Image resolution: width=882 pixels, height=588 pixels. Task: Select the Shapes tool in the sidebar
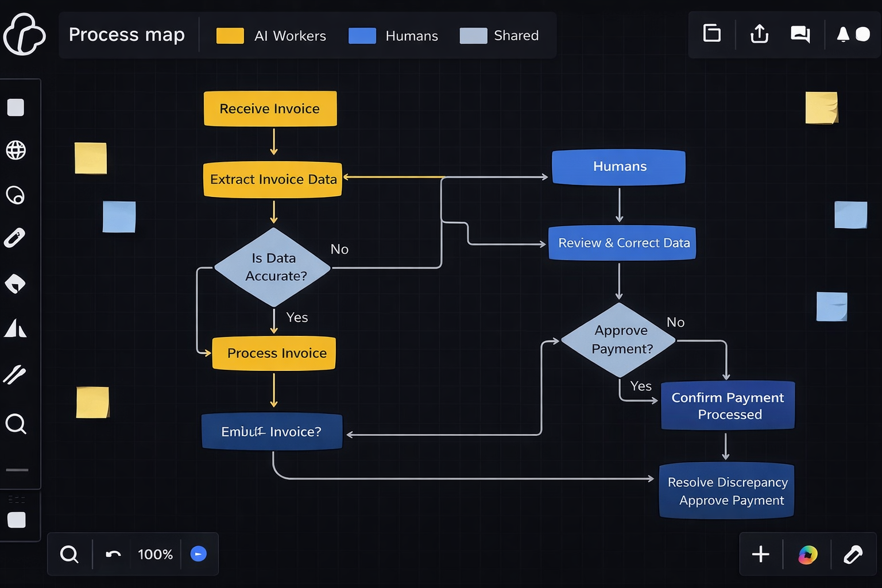click(16, 328)
